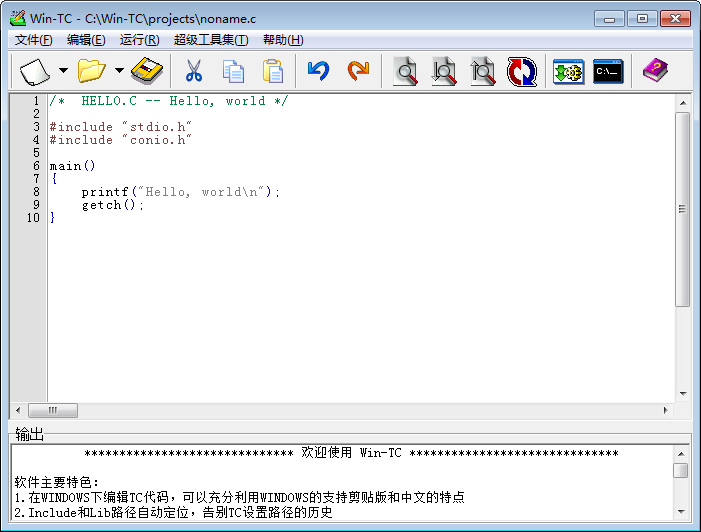
Task: Open the C:\ command prompt icon
Action: pyautogui.click(x=608, y=72)
